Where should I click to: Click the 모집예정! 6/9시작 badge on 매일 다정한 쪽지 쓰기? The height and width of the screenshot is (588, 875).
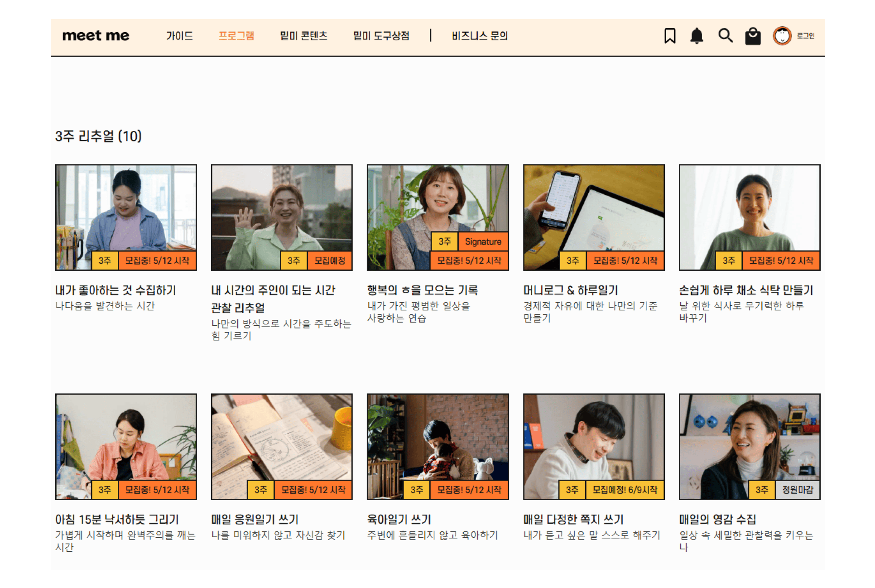[x=625, y=490]
